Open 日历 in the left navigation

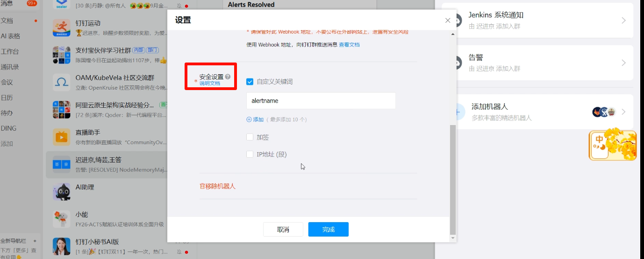7,98
